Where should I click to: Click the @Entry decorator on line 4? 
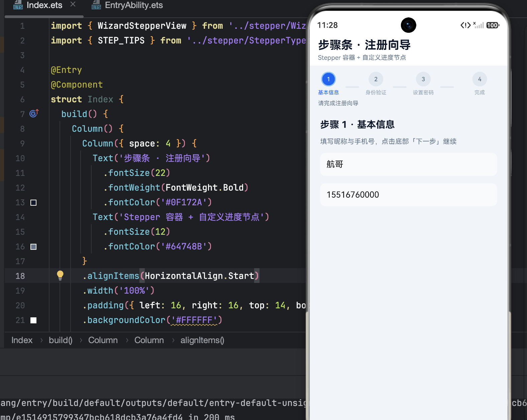(x=66, y=70)
